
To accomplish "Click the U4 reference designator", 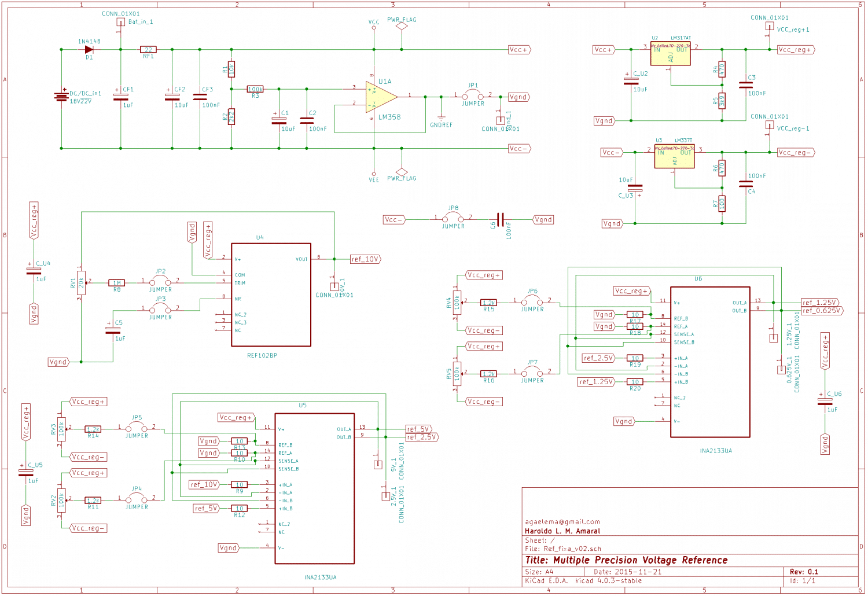I will pos(260,238).
